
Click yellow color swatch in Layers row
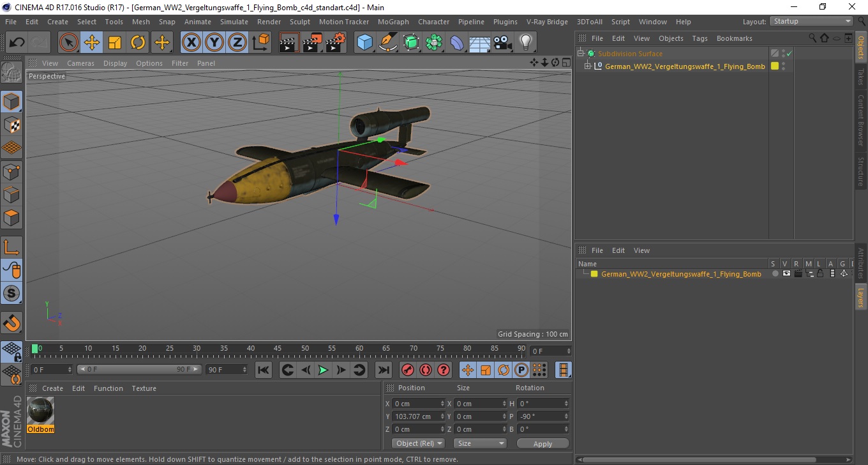click(594, 274)
